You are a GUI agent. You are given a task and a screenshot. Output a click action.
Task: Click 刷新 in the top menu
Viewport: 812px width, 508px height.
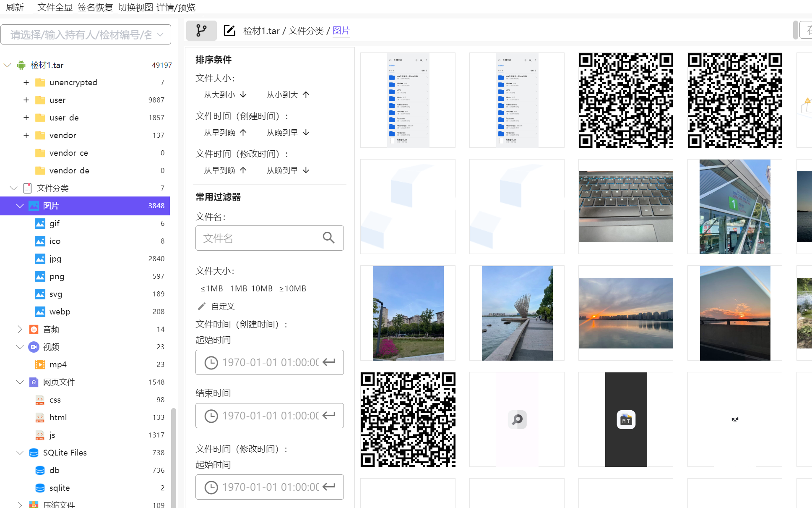pyautogui.click(x=15, y=7)
